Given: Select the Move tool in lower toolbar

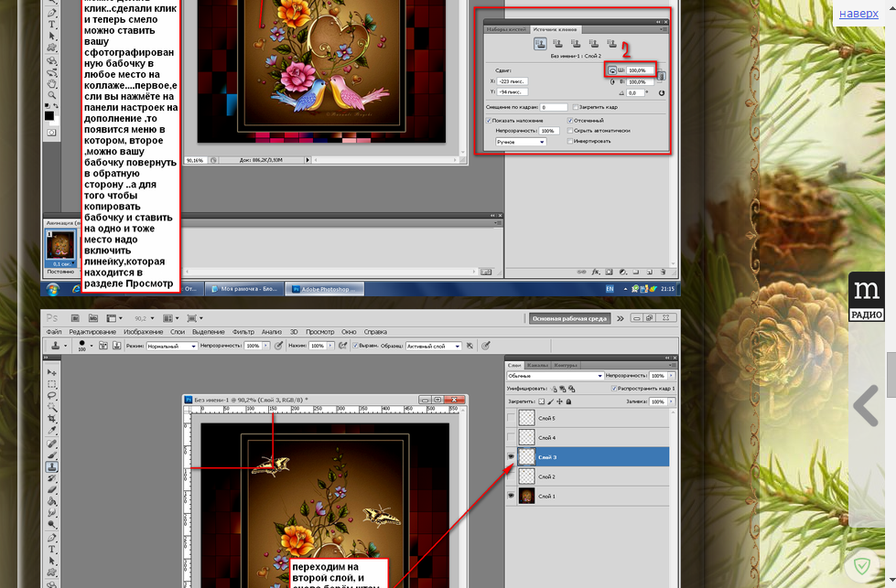Looking at the screenshot, I should [52, 372].
